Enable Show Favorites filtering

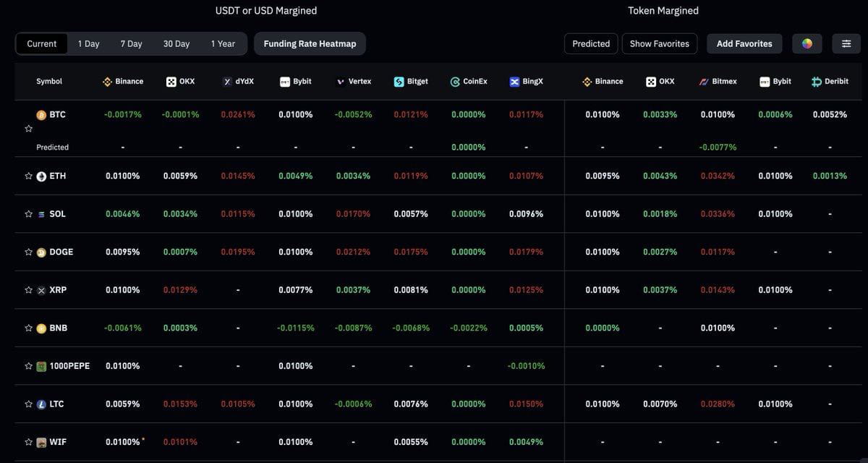point(659,43)
